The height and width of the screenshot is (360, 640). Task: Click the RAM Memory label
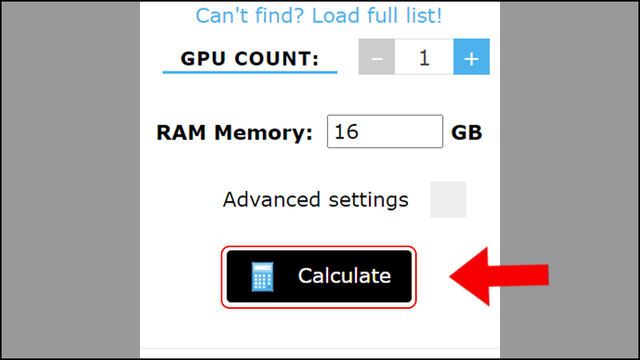click(x=235, y=133)
